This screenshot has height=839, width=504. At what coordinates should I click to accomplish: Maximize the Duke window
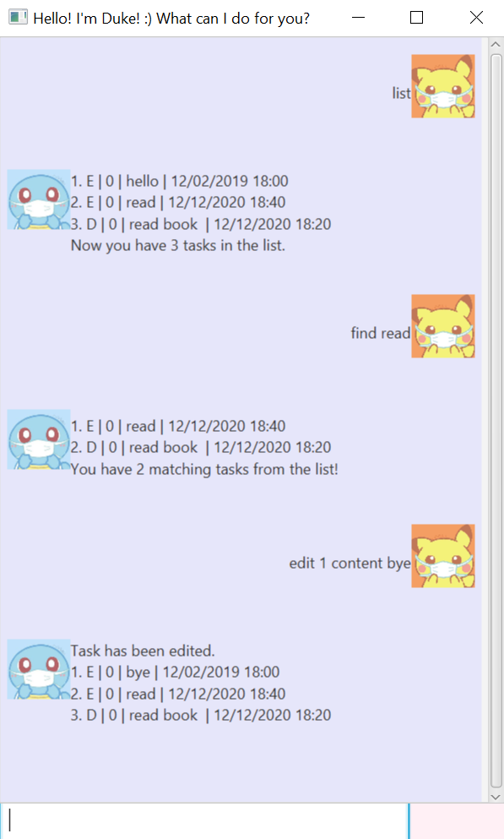[x=416, y=18]
